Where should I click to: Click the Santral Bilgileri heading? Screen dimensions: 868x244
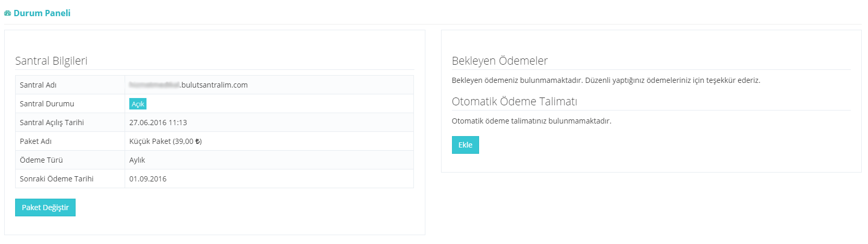[51, 60]
